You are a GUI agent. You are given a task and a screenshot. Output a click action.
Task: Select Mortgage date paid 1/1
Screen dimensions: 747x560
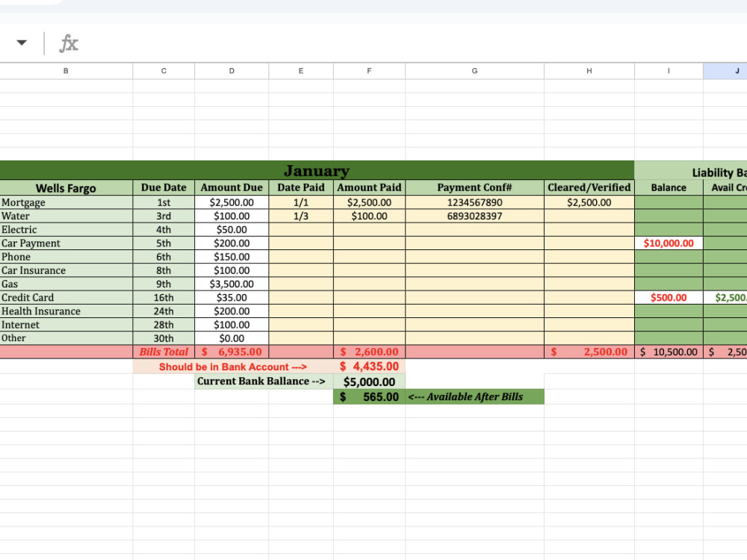click(301, 202)
